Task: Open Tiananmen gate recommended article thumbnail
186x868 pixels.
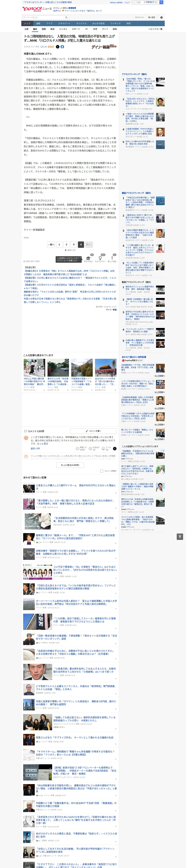Action: pos(106,368)
